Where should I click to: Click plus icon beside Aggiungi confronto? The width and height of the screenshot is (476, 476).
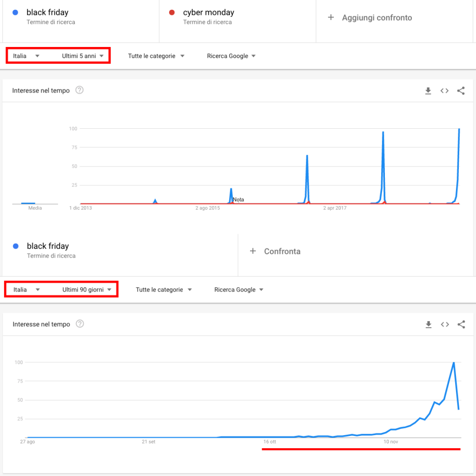point(331,17)
